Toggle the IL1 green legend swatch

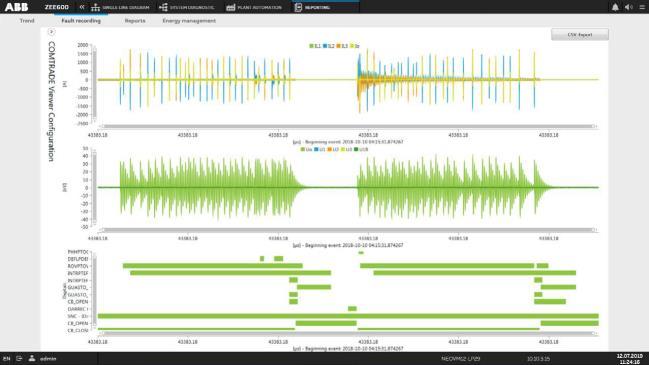tap(311, 46)
